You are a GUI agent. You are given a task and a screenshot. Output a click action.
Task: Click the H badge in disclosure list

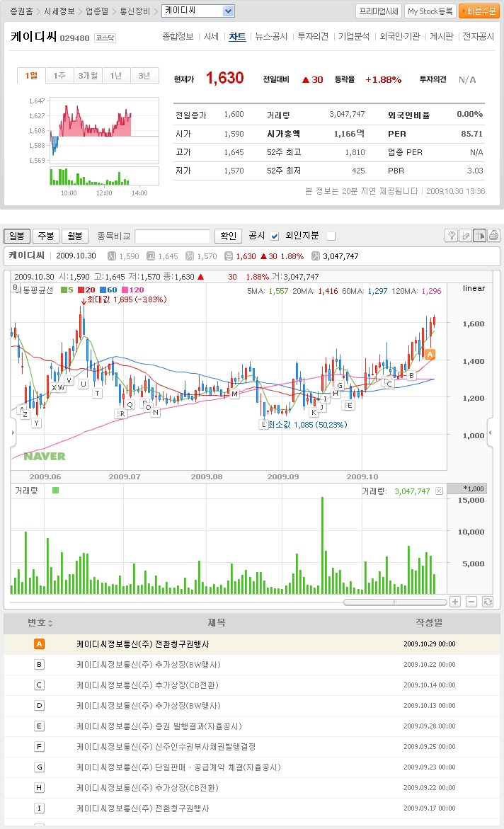(39, 788)
